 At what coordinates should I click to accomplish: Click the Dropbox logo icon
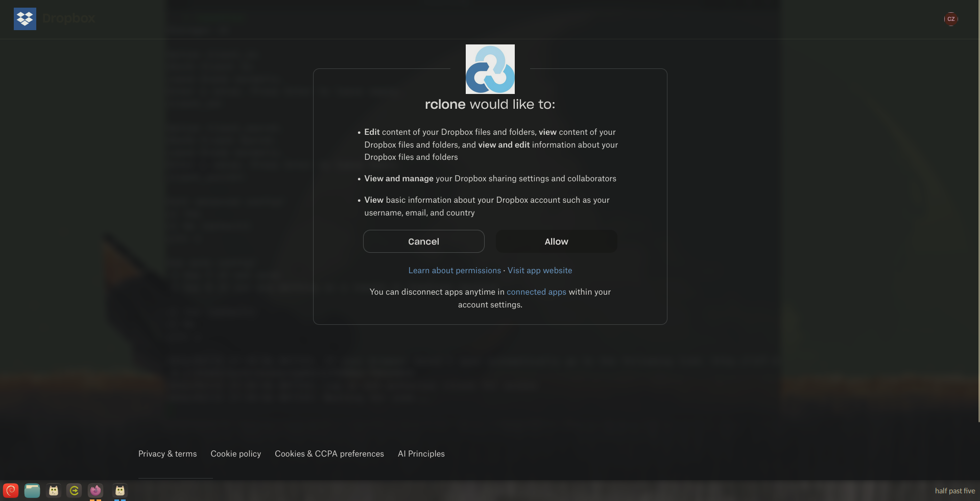click(25, 19)
